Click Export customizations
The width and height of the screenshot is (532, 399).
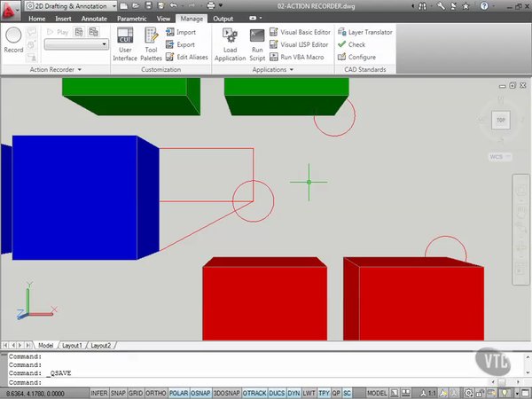pos(181,44)
